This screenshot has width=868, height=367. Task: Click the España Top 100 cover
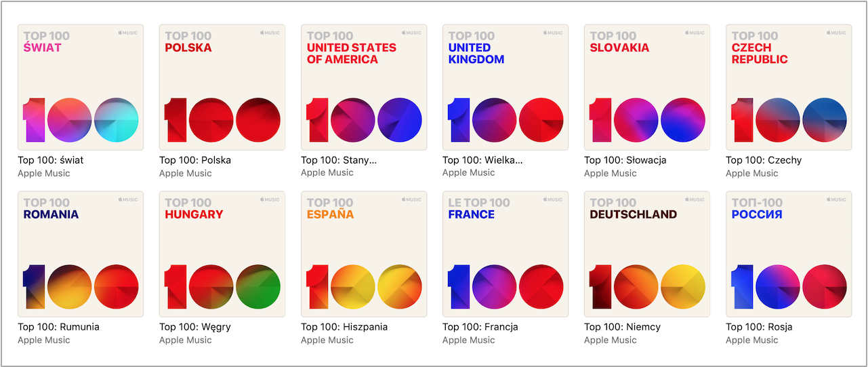364,254
